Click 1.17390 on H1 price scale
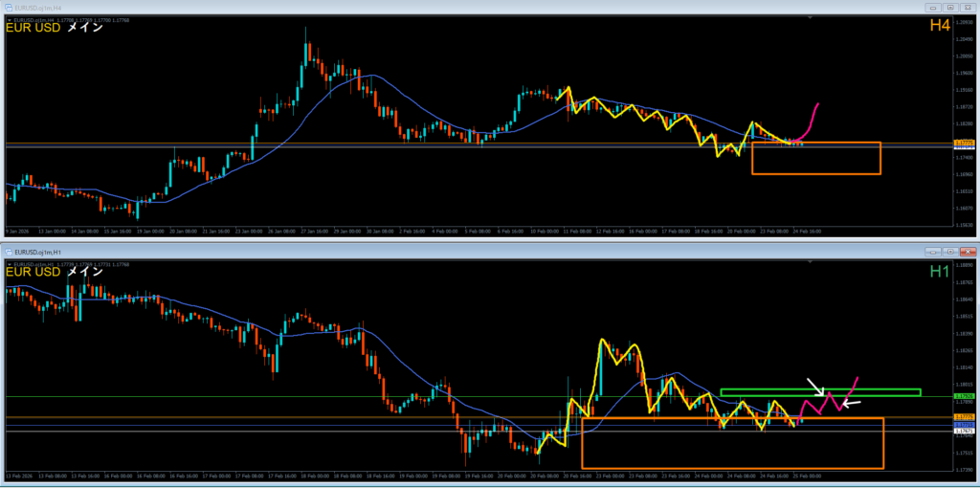 point(965,469)
